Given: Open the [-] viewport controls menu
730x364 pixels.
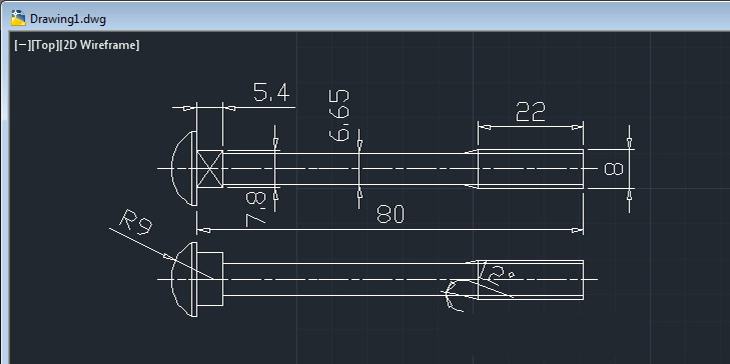Looking at the screenshot, I should click(22, 45).
